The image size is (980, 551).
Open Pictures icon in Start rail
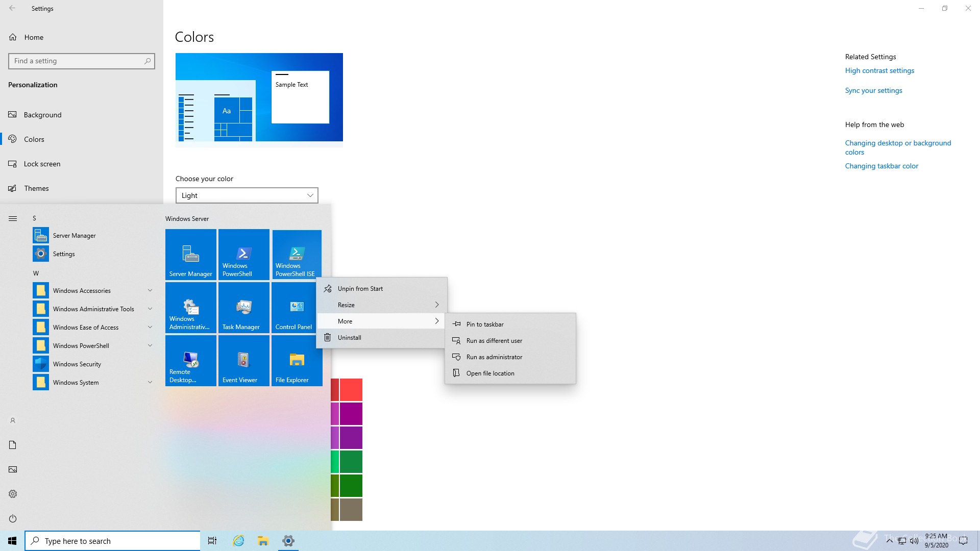click(13, 469)
